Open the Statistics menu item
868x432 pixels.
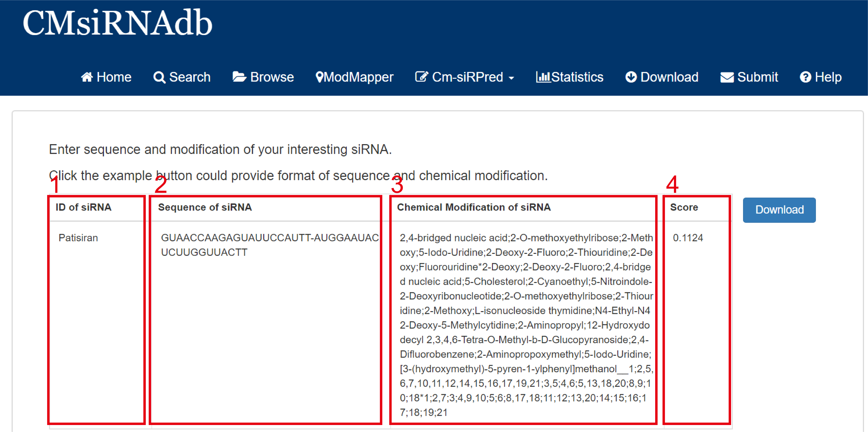pos(577,77)
